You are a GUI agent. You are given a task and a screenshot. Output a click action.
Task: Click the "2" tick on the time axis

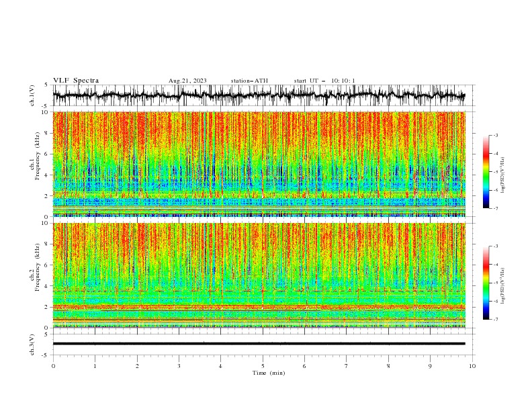point(137,366)
